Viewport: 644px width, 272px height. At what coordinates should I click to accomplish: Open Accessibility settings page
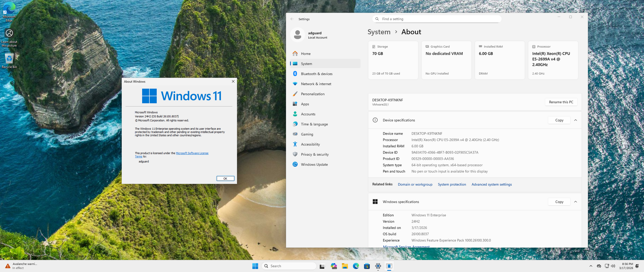pos(310,144)
